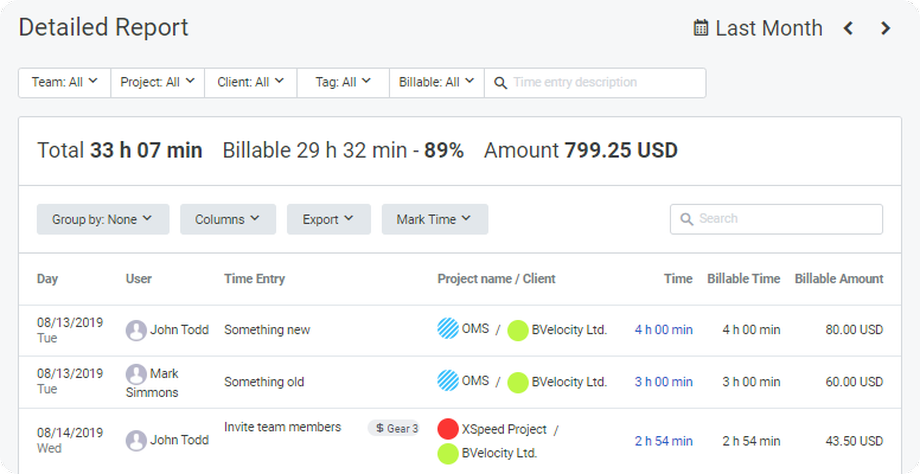920x474 pixels.
Task: Click the Gear 3 tag badge
Action: click(x=395, y=428)
